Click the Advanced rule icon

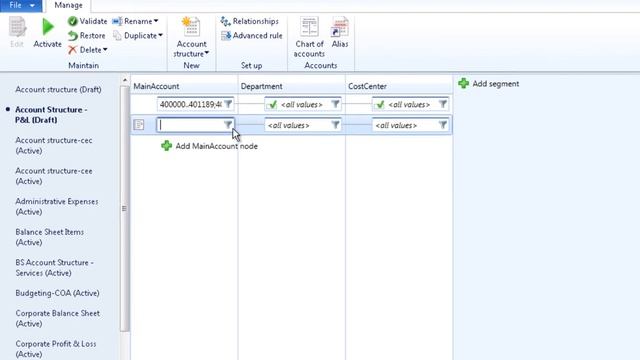click(226, 36)
